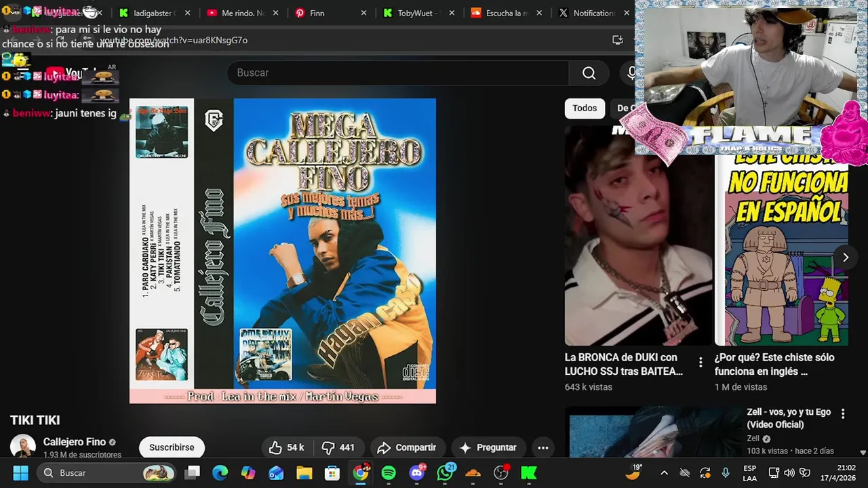Click the Mega Callejero Fino album cover video
Viewport: 868px width, 488px height.
click(x=282, y=251)
